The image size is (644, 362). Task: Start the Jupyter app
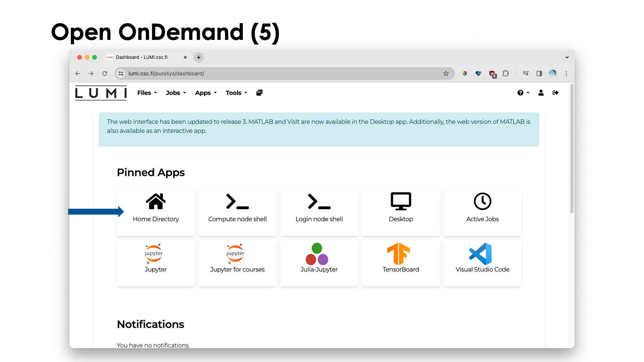point(156,263)
